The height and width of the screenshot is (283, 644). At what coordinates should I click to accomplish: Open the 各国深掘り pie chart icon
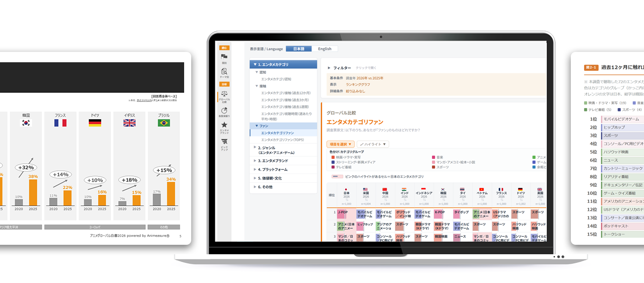[224, 112]
